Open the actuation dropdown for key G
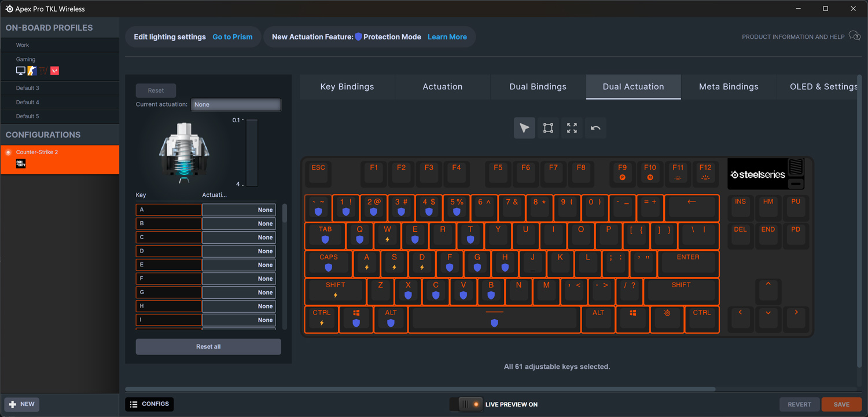 [x=239, y=292]
